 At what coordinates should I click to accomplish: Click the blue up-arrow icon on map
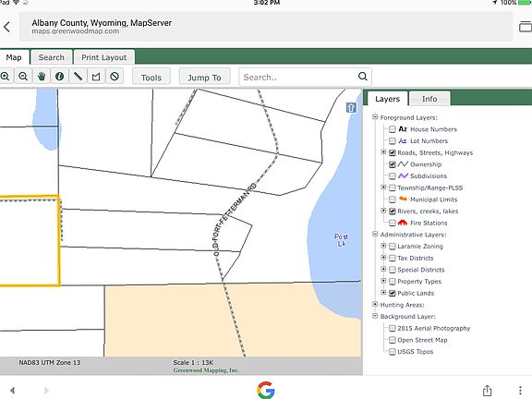[x=351, y=107]
